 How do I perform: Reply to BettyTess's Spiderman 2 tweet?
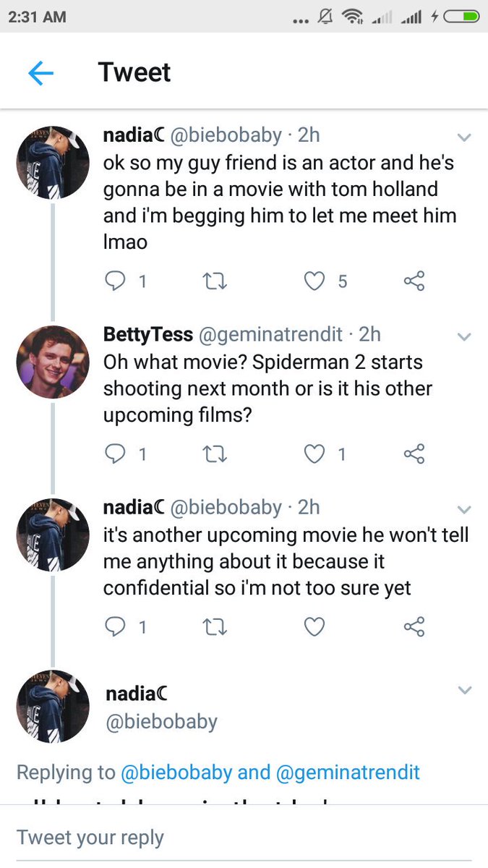pos(116,454)
